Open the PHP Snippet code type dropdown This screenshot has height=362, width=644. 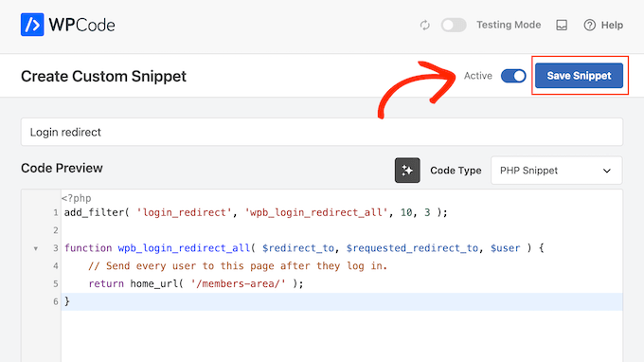click(556, 171)
